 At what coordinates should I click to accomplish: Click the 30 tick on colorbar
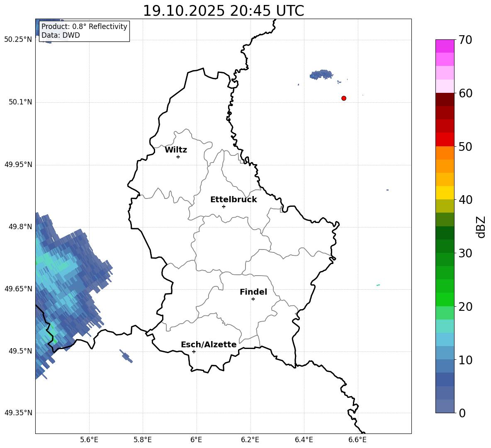tap(465, 253)
